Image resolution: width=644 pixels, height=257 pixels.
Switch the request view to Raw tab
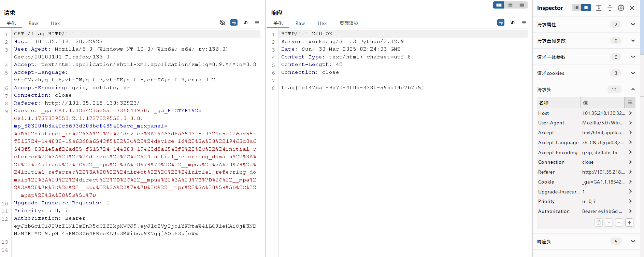33,23
